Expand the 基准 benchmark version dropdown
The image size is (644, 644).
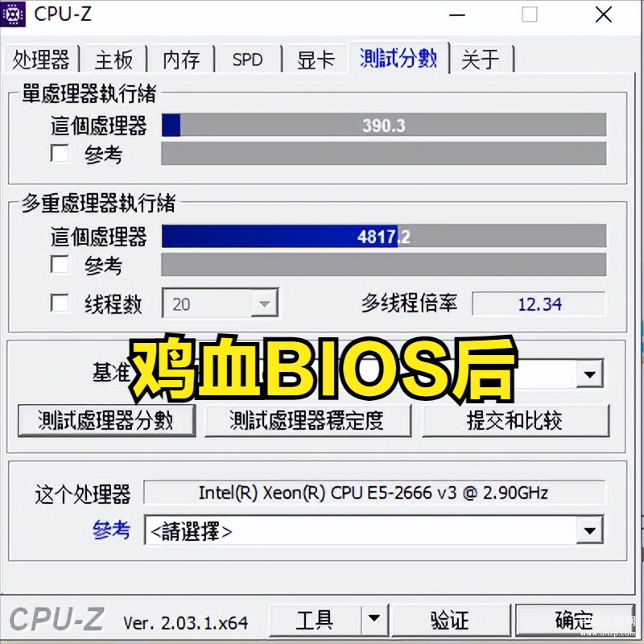pyautogui.click(x=590, y=374)
